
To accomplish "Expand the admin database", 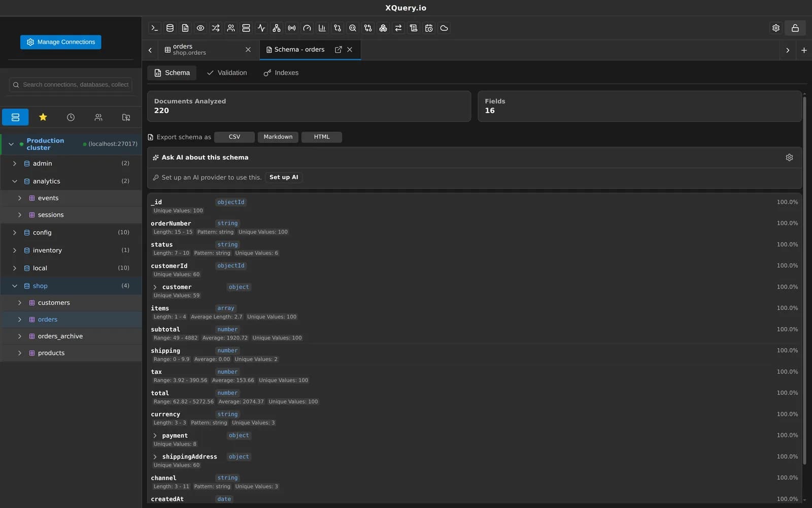I will (x=14, y=164).
